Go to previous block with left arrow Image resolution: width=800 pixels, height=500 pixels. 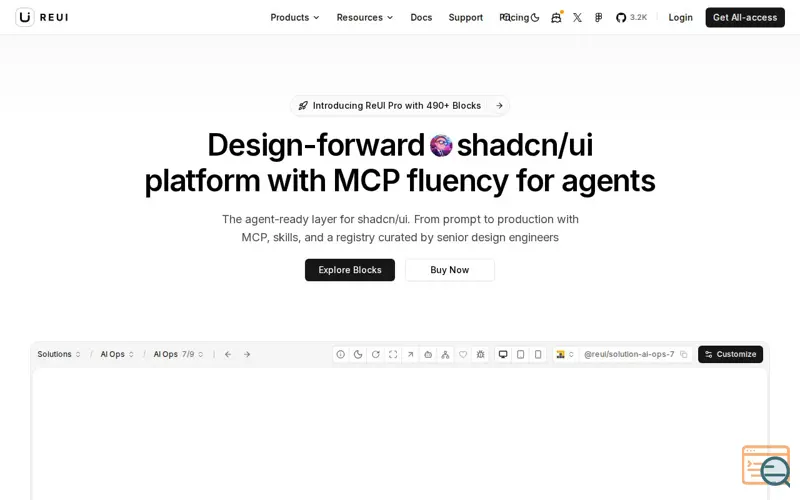228,354
